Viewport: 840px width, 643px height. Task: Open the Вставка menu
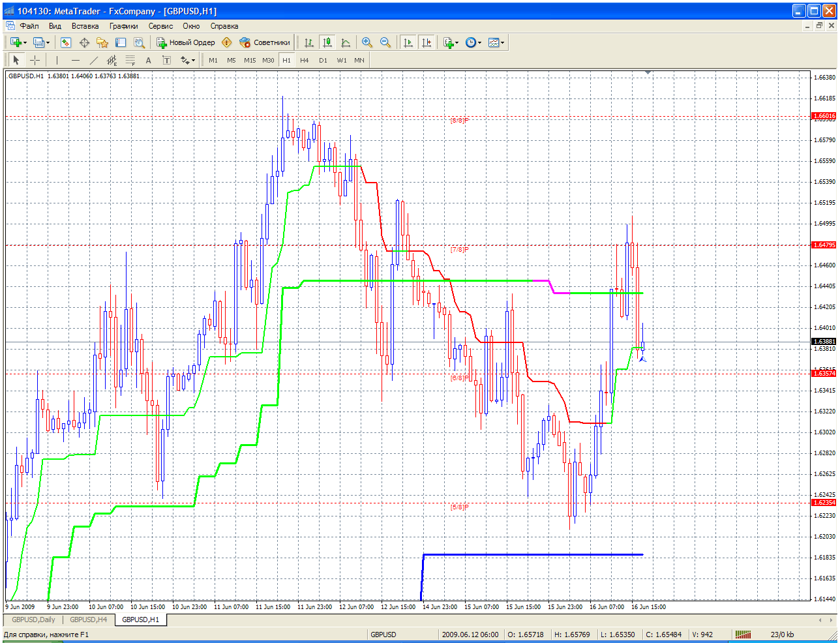pyautogui.click(x=85, y=26)
